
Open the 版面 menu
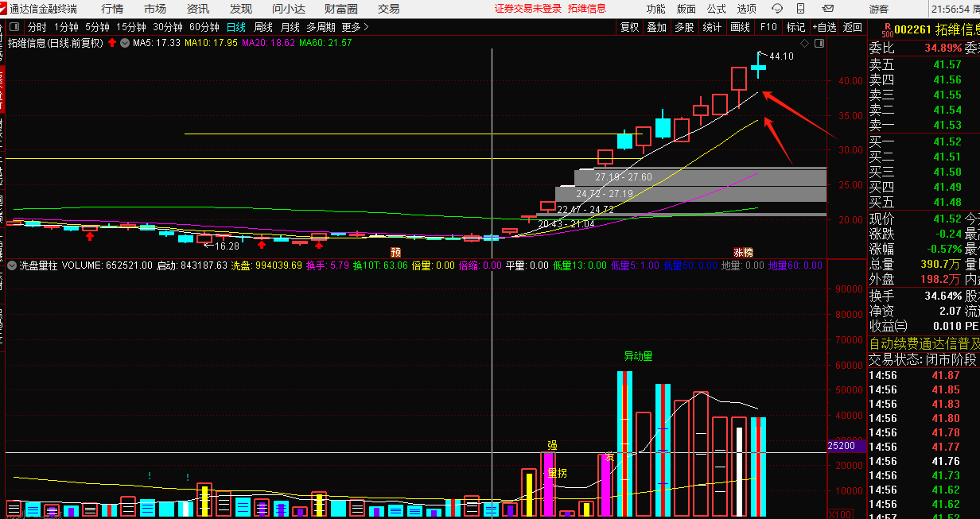point(686,9)
